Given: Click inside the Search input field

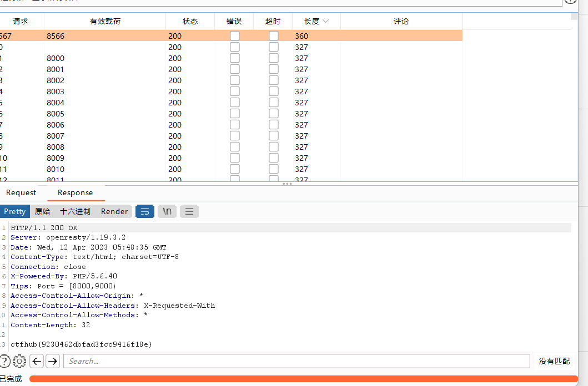Looking at the screenshot, I should (x=294, y=361).
